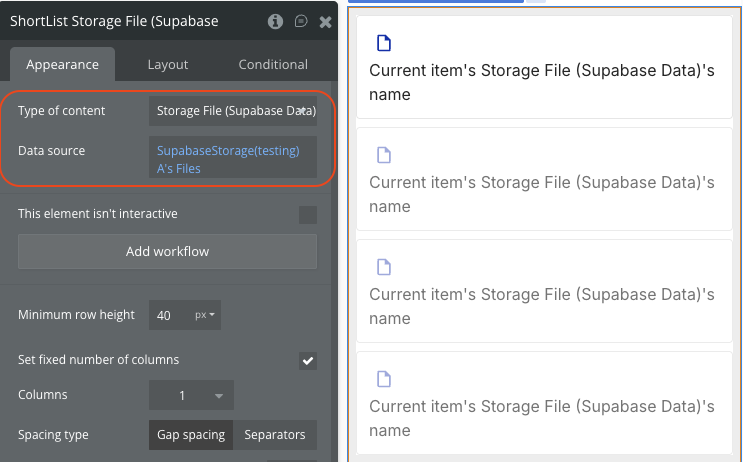
Task: Click the file icon in fourth list row
Action: coord(383,379)
